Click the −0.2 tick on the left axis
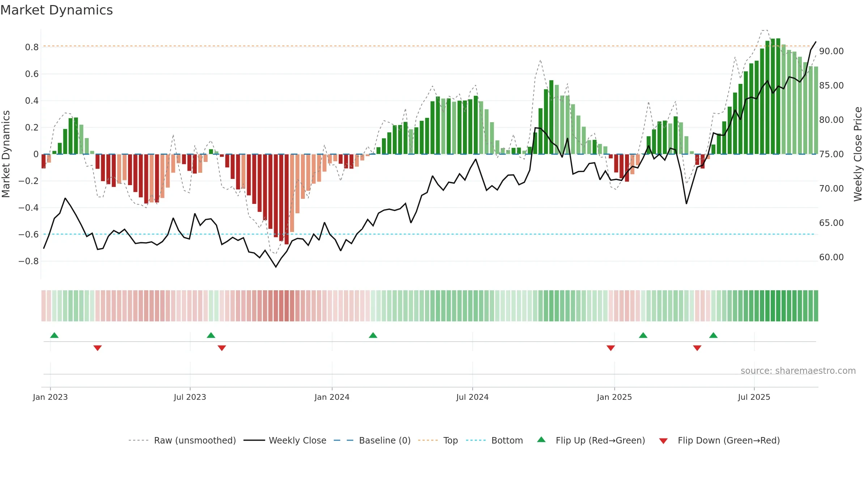This screenshot has height=488, width=868. [28, 181]
